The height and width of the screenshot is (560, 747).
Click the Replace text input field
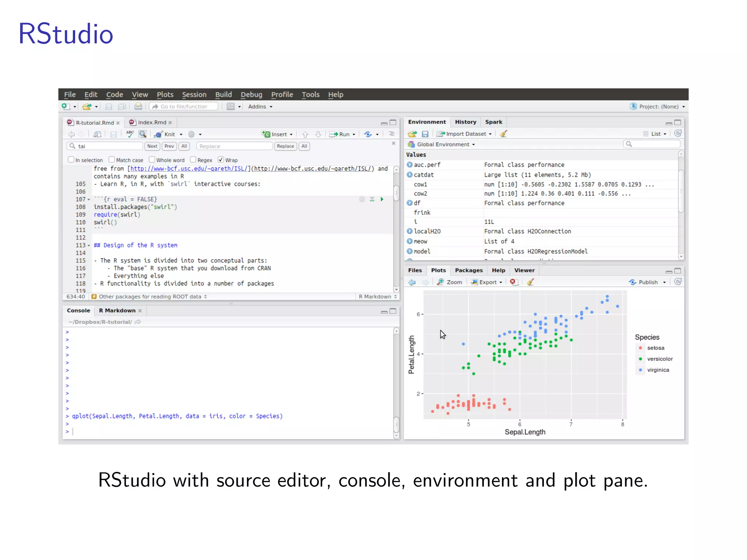point(235,146)
